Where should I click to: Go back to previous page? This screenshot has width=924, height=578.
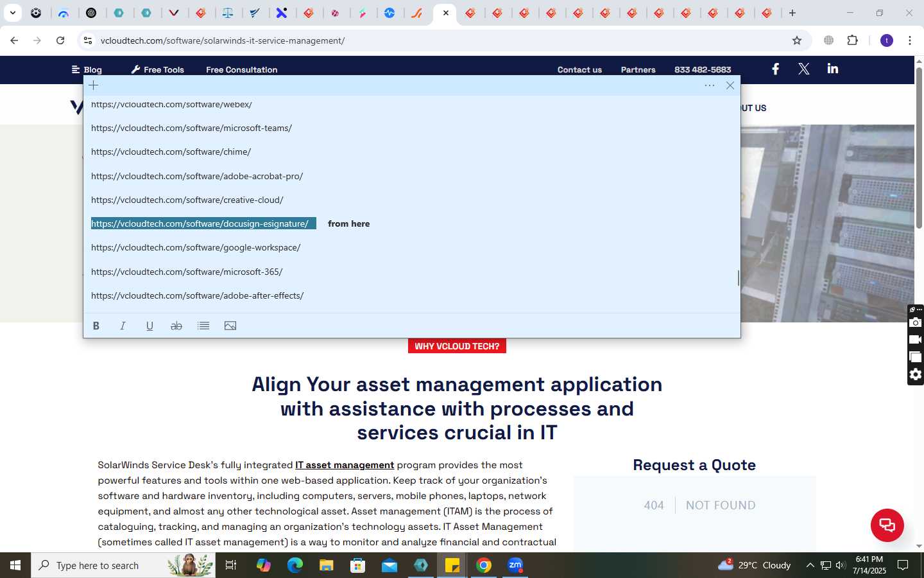click(x=14, y=40)
